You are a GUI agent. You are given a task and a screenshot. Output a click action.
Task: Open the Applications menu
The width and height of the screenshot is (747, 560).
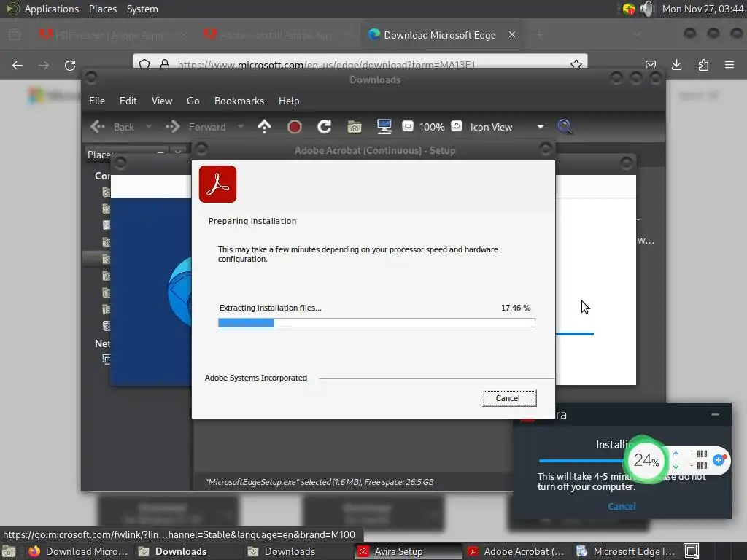click(x=52, y=9)
